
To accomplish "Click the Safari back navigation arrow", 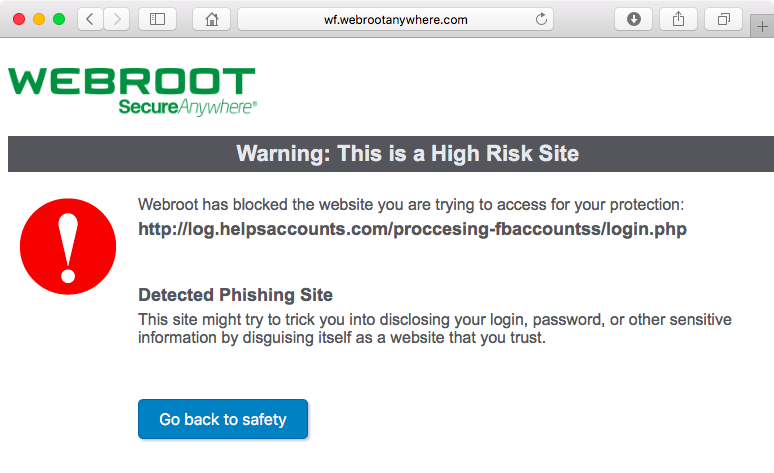I will pyautogui.click(x=90, y=19).
